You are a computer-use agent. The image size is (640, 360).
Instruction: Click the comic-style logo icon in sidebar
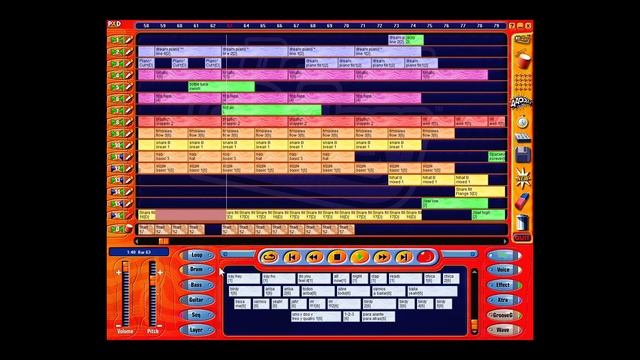point(522,102)
